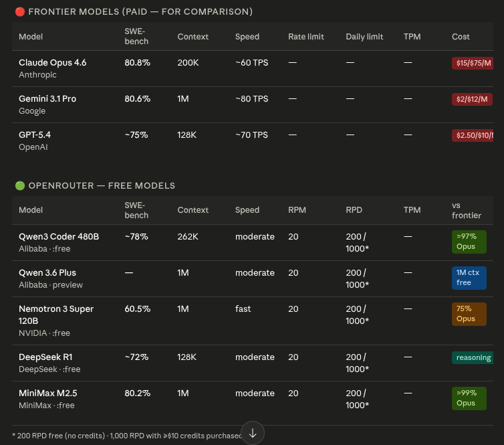This screenshot has height=445, width=504.
Task: Select the DeepSeek R1 model name
Action: [45, 357]
